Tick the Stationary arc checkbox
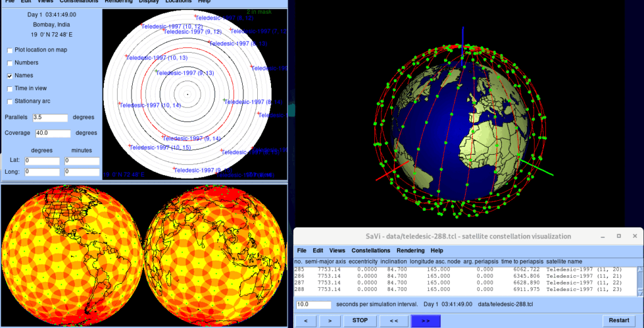 [10, 101]
